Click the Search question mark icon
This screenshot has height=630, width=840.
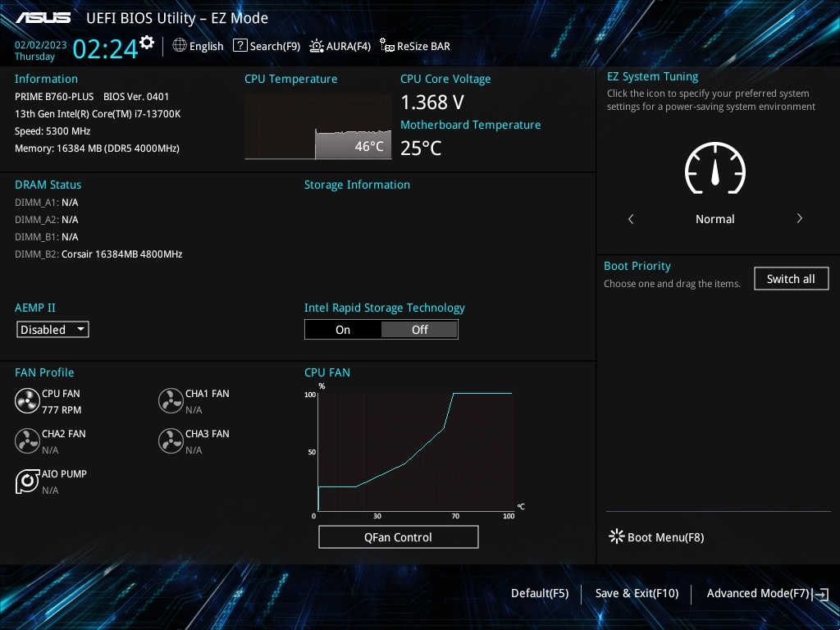point(240,46)
